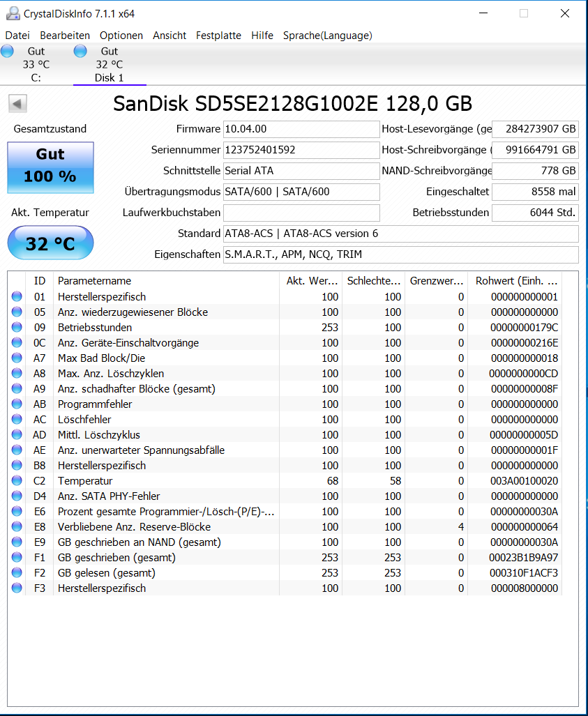Click status orb of attribute 01 row
This screenshot has width=588, height=716.
tap(17, 297)
